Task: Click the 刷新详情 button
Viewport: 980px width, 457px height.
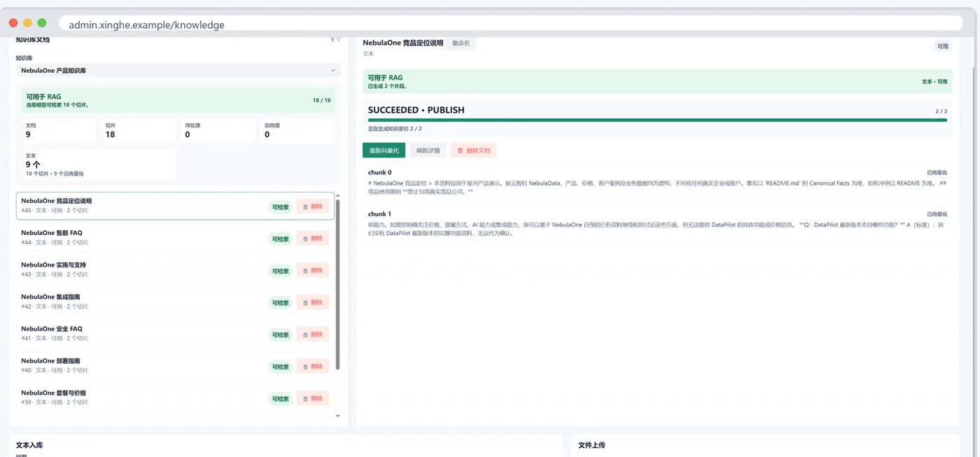Action: point(428,150)
